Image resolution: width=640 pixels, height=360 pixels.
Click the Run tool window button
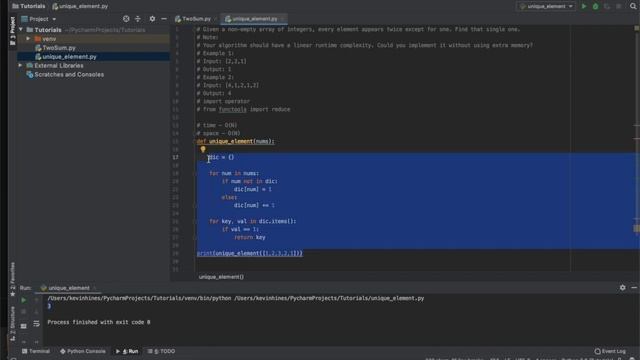coord(127,351)
